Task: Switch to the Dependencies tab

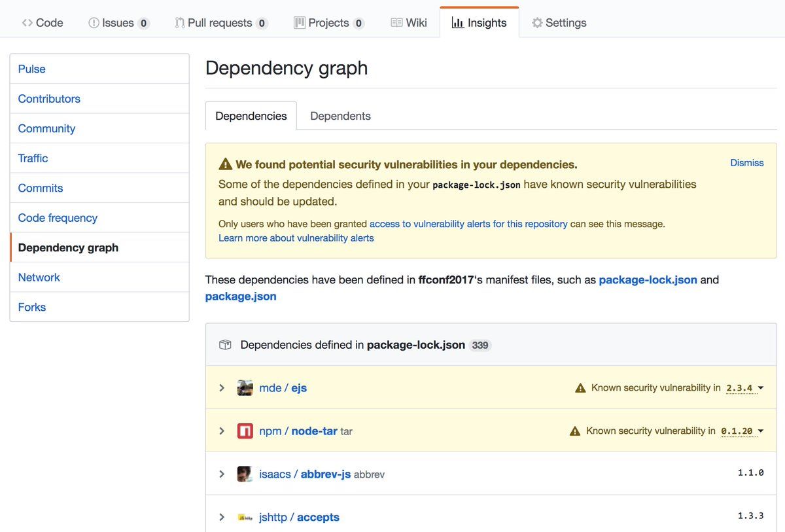Action: (251, 116)
